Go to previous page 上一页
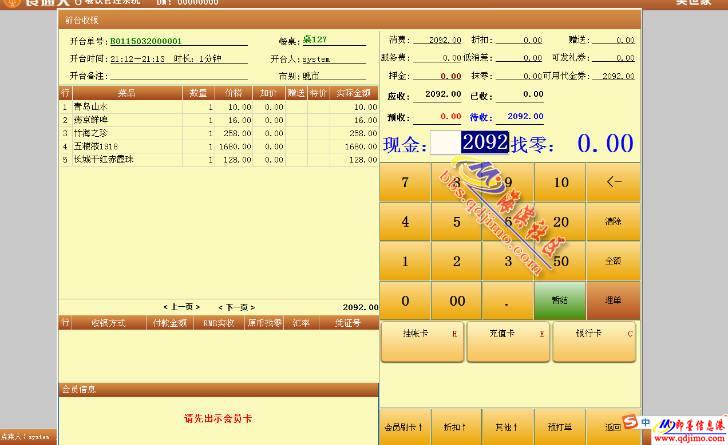Image resolution: width=728 pixels, height=445 pixels. pos(181,307)
